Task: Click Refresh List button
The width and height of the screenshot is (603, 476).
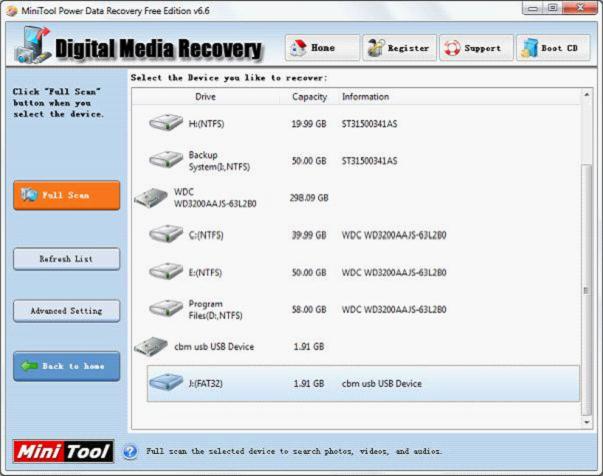Action: click(67, 259)
